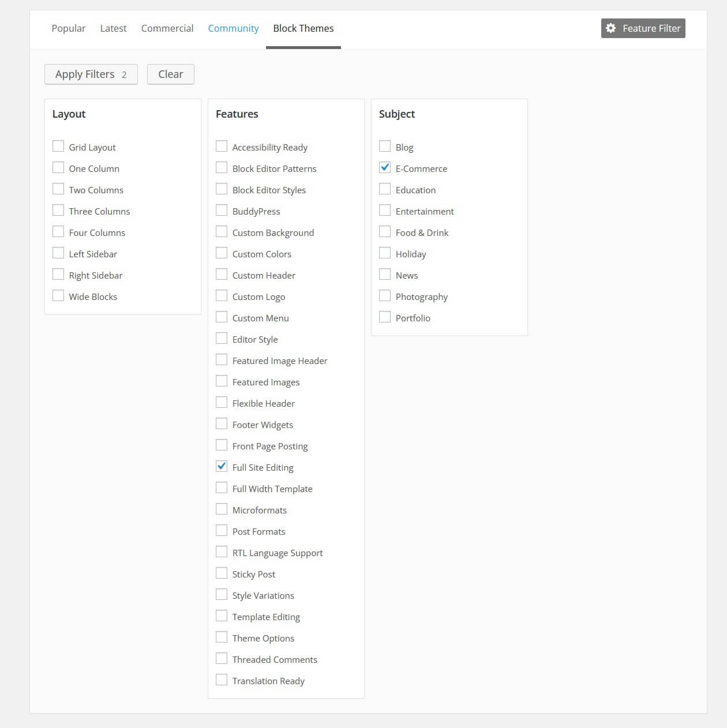Check the Photography subject option
Screen dimensions: 727x728
coord(384,295)
